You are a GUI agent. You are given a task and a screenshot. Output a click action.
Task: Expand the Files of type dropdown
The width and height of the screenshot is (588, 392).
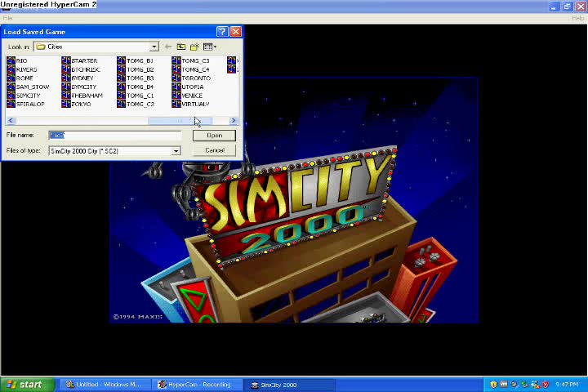(176, 151)
